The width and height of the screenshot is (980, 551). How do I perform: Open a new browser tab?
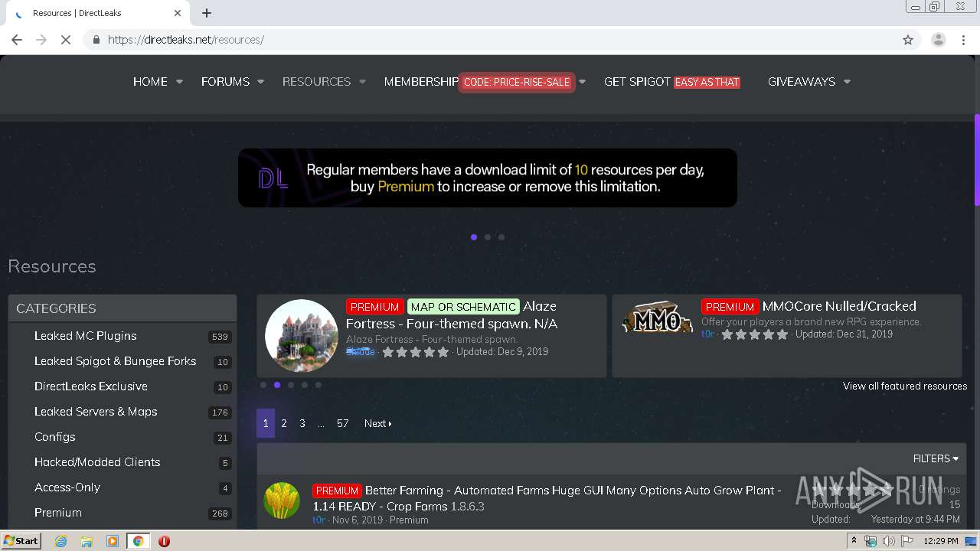click(207, 13)
